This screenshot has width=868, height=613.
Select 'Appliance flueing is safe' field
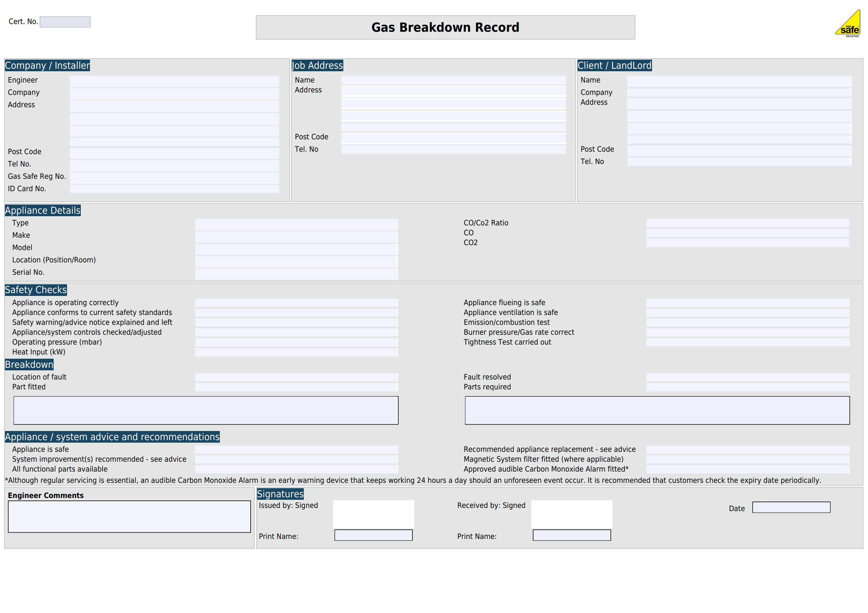pos(747,303)
